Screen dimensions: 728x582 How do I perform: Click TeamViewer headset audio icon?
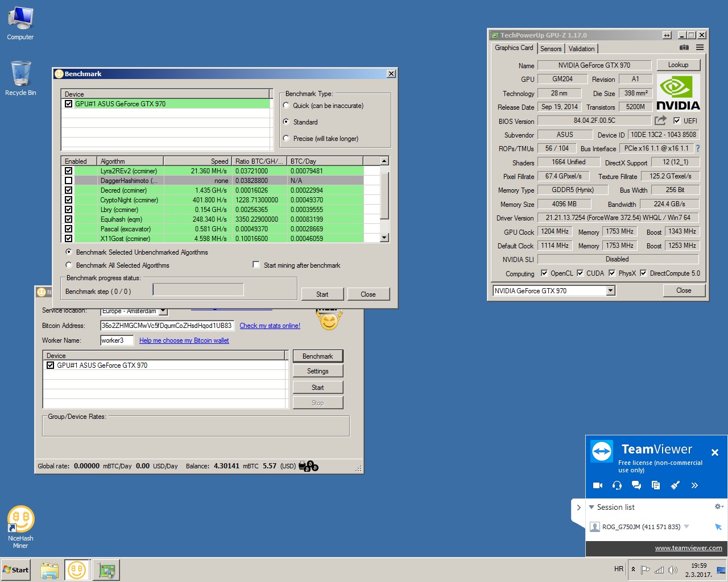[x=617, y=485]
